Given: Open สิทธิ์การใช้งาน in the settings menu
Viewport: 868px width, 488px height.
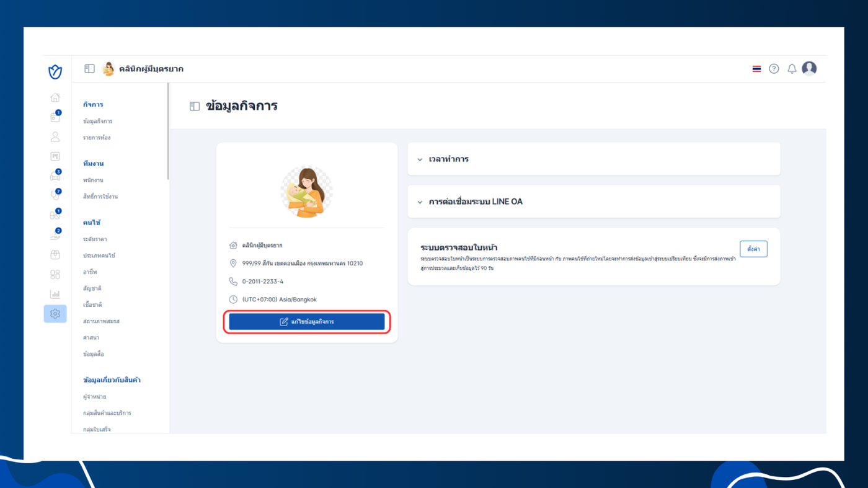Looking at the screenshot, I should pyautogui.click(x=100, y=197).
